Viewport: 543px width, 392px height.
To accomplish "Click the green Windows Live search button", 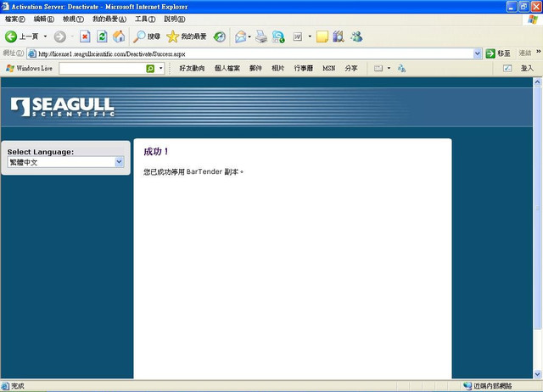I will pyautogui.click(x=150, y=68).
